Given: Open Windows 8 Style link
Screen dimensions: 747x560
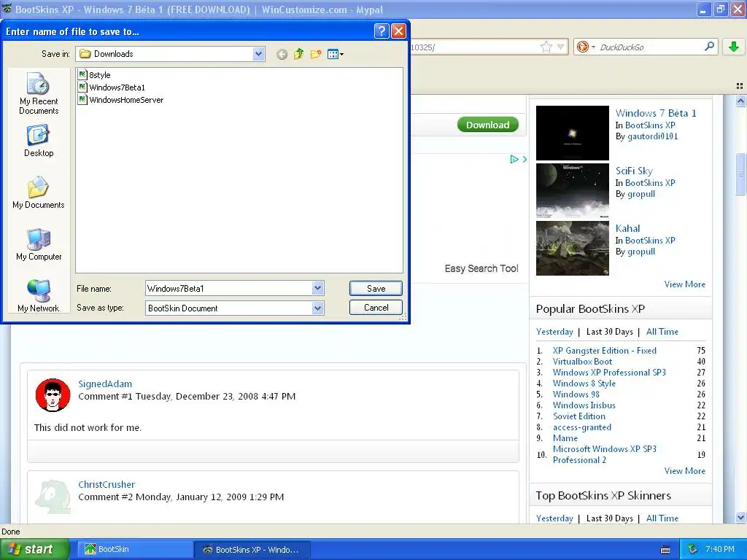Looking at the screenshot, I should [584, 384].
